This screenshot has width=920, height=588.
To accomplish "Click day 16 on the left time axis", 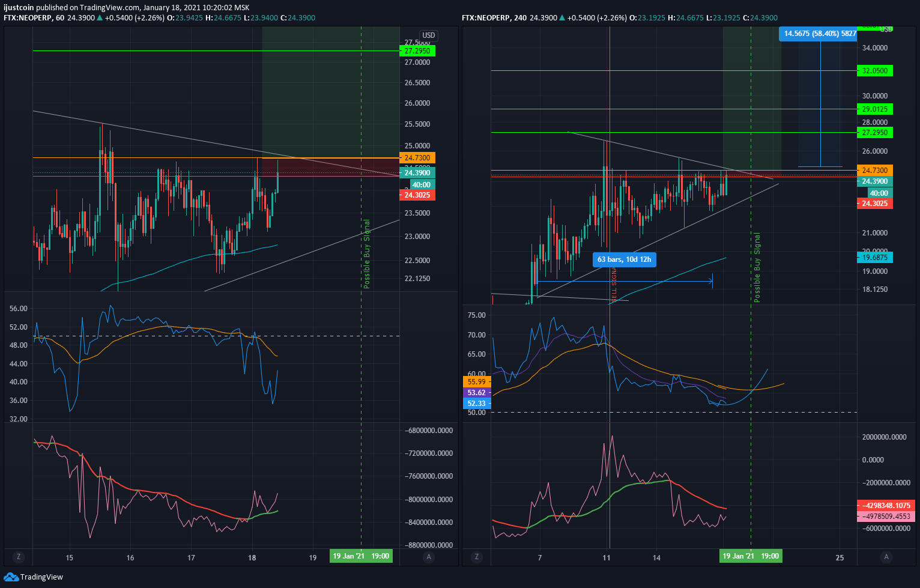I will pos(130,558).
